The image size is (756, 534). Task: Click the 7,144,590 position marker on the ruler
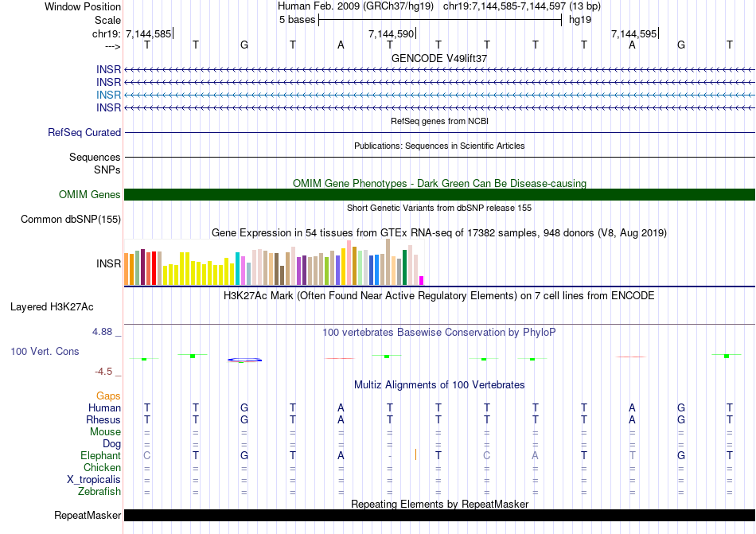pyautogui.click(x=392, y=34)
